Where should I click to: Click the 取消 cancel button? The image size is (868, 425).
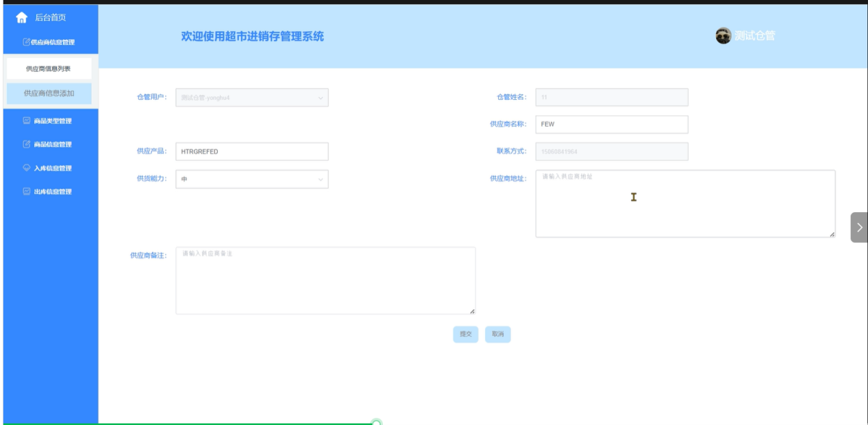click(x=498, y=334)
